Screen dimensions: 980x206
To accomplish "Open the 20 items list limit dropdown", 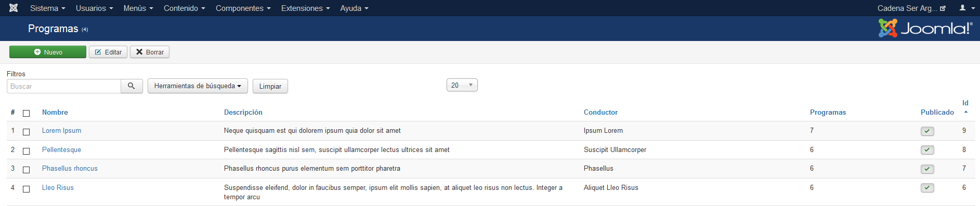I will click(x=462, y=85).
